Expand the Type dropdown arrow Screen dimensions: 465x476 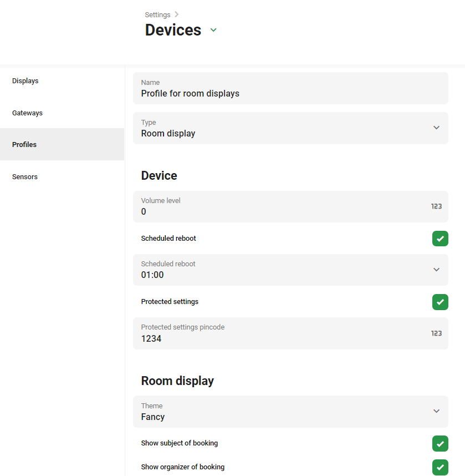pos(436,128)
